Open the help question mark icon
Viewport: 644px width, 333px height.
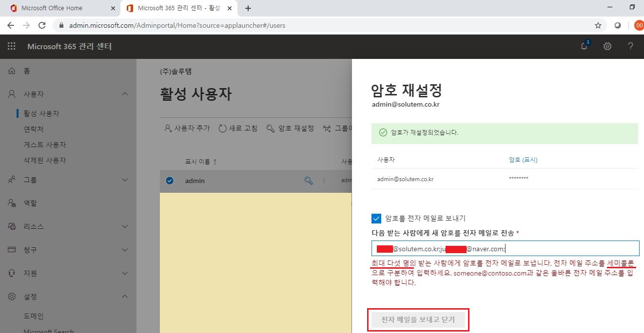click(630, 46)
